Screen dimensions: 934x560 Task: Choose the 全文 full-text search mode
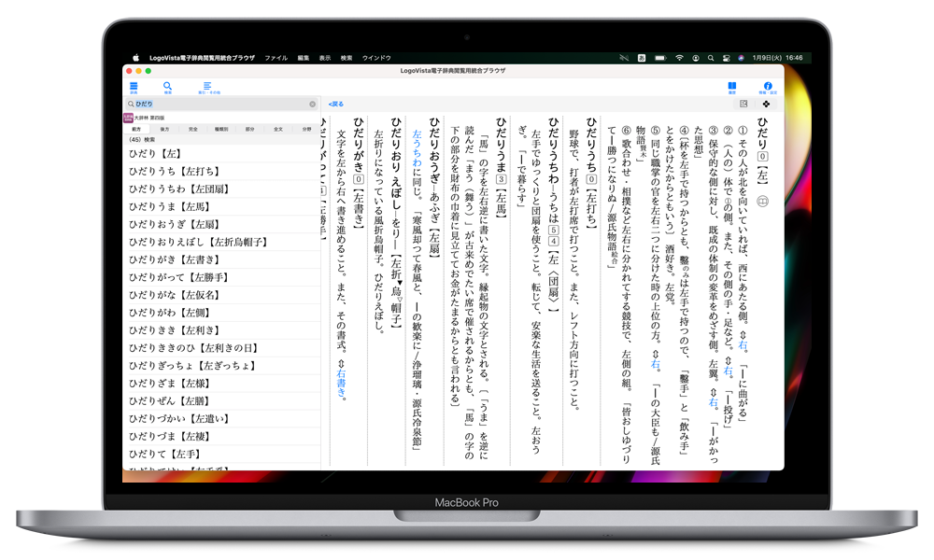pos(278,129)
